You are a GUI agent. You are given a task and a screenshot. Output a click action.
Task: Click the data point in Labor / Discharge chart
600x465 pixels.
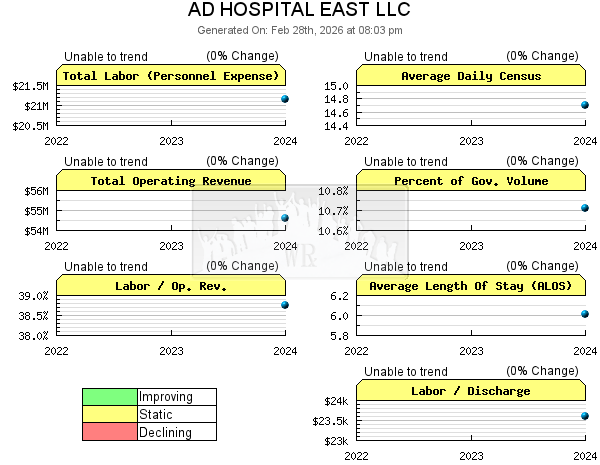pos(585,416)
